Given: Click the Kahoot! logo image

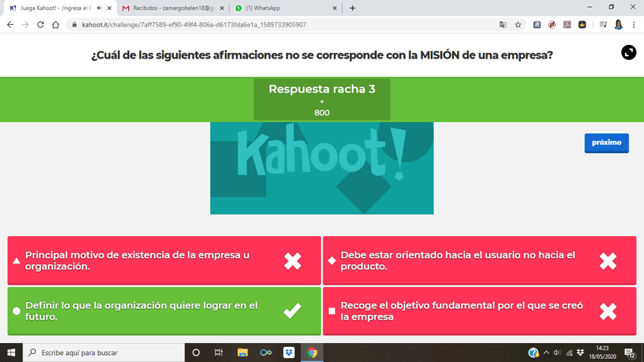Looking at the screenshot, I should [x=321, y=168].
